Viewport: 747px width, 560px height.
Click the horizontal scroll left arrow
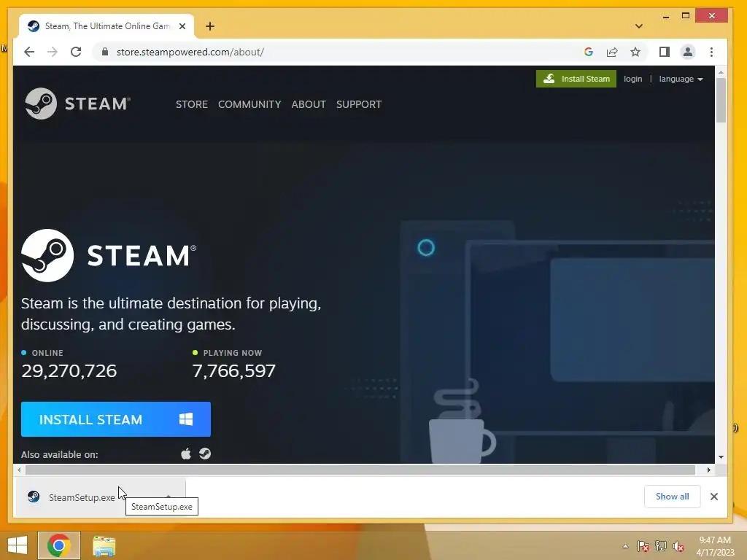click(x=19, y=470)
